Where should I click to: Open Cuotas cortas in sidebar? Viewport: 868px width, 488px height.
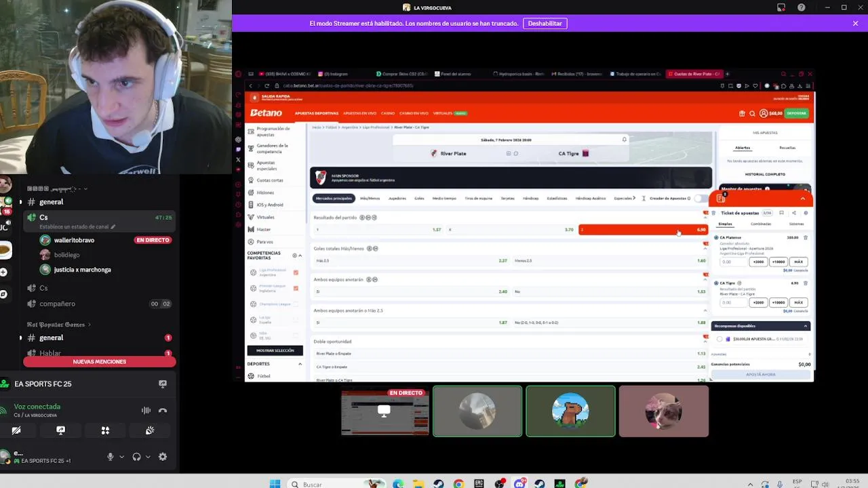pos(269,180)
